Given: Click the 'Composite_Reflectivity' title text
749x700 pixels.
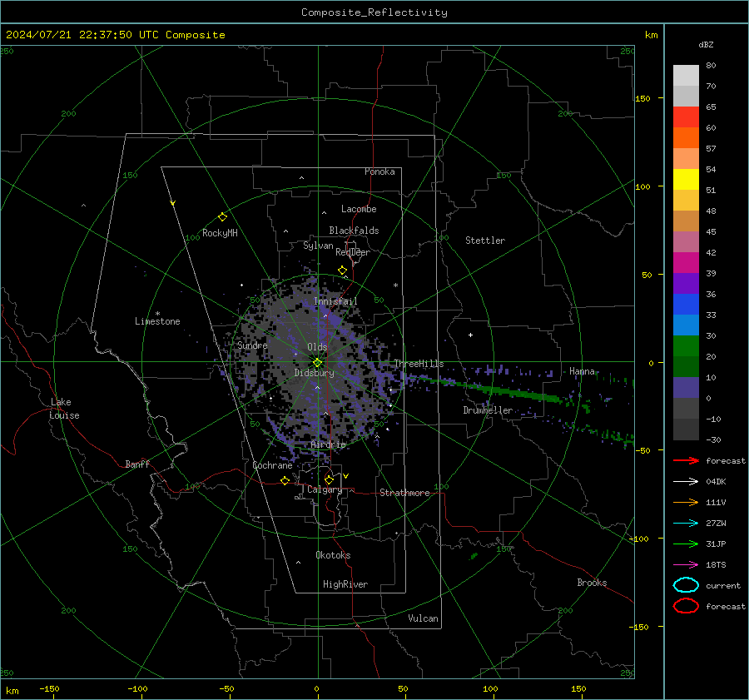Looking at the screenshot, I should pyautogui.click(x=374, y=12).
